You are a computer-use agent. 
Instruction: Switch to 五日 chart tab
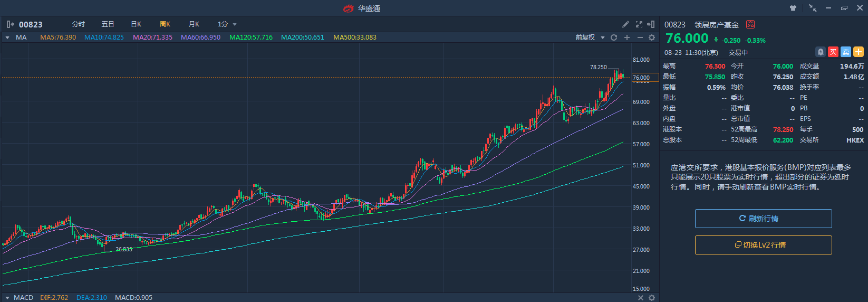(108, 24)
